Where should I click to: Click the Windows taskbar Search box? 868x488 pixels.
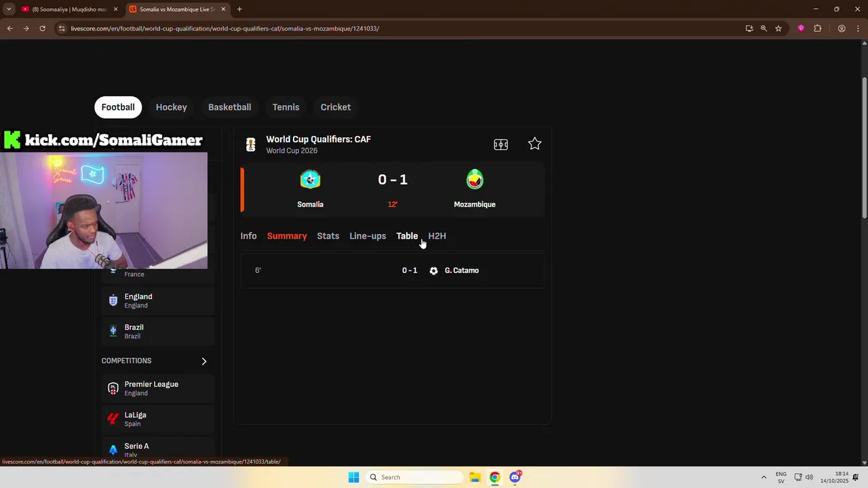tap(415, 477)
